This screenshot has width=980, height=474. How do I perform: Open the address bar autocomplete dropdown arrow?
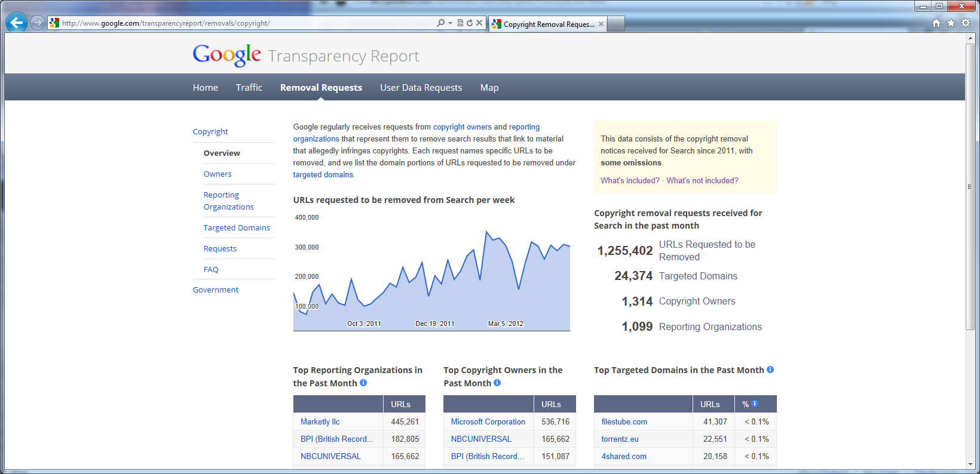click(450, 23)
